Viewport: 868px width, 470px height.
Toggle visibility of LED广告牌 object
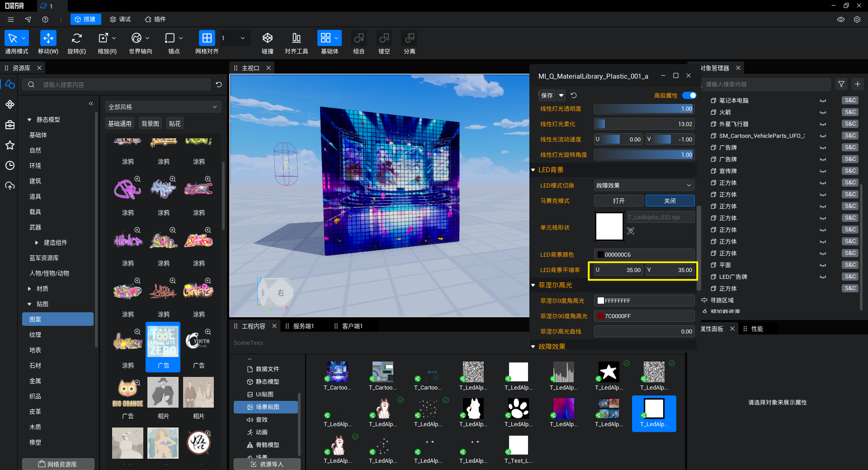[823, 277]
